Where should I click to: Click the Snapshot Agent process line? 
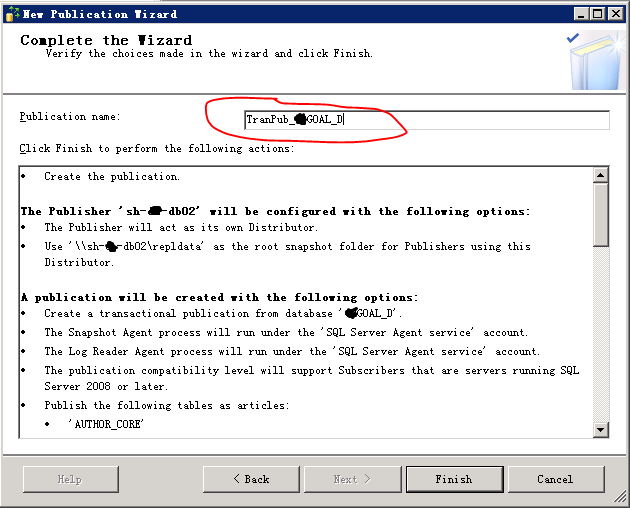(x=286, y=333)
